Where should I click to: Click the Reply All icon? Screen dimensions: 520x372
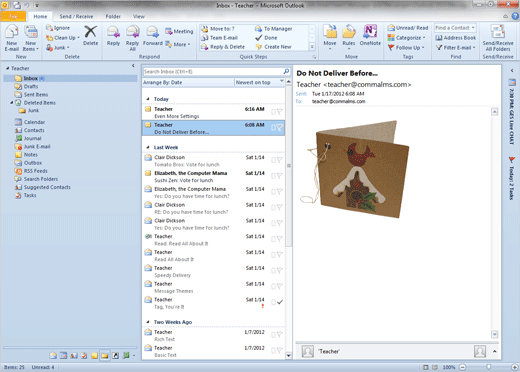click(x=132, y=38)
